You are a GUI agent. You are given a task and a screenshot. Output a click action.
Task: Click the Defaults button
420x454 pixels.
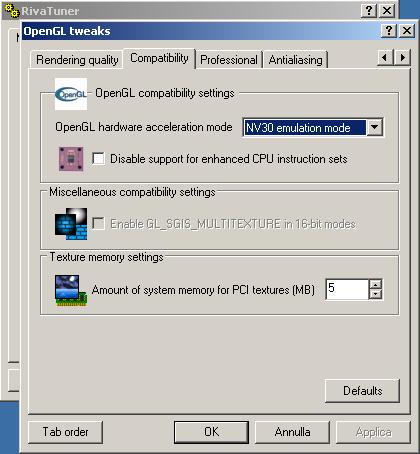click(362, 391)
